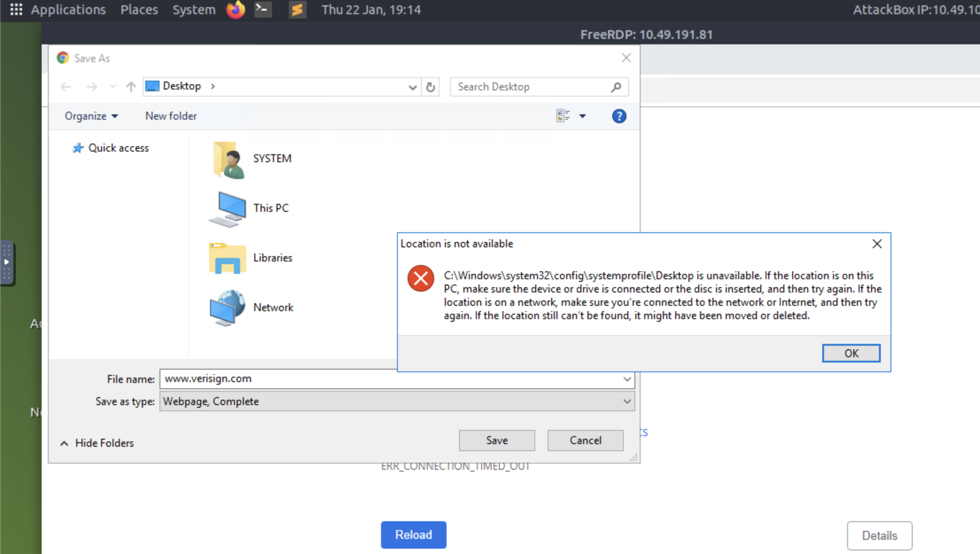Open the Organize menu
Screen dimensions: 980x554
pos(91,116)
